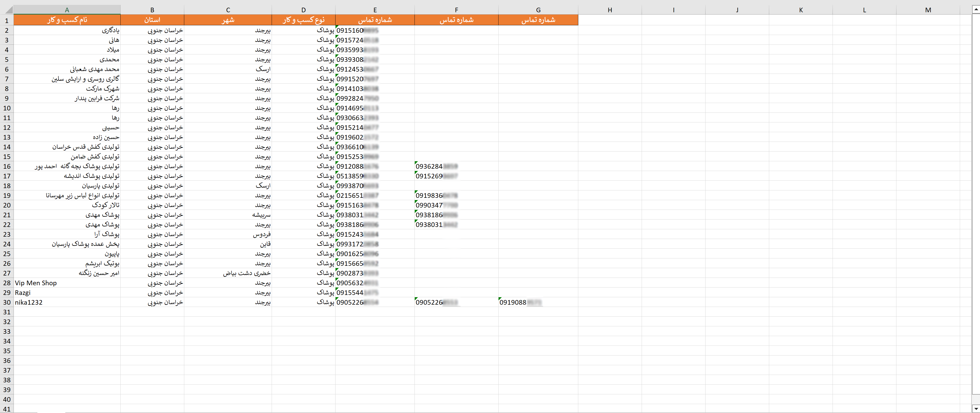980x413 pixels.
Task: Select 'خراسان جنوبی' cell in row 30
Action: [152, 302]
